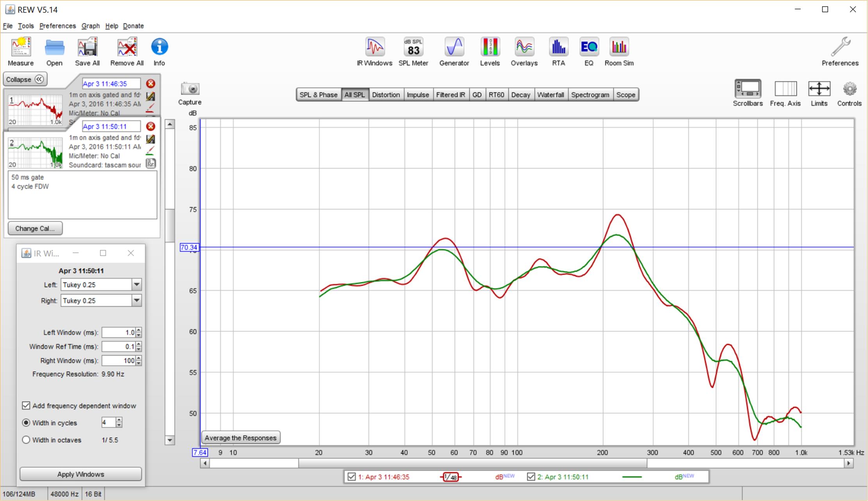Toggle graph Scrollbars icon

point(748,93)
